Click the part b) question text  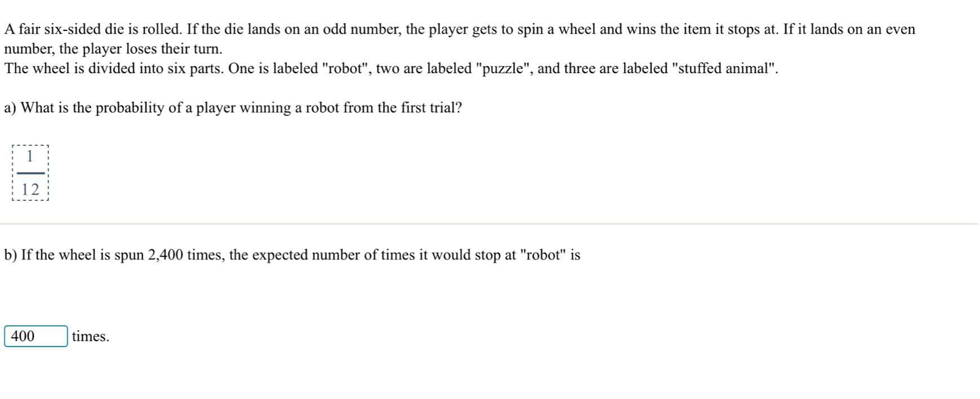point(292,255)
